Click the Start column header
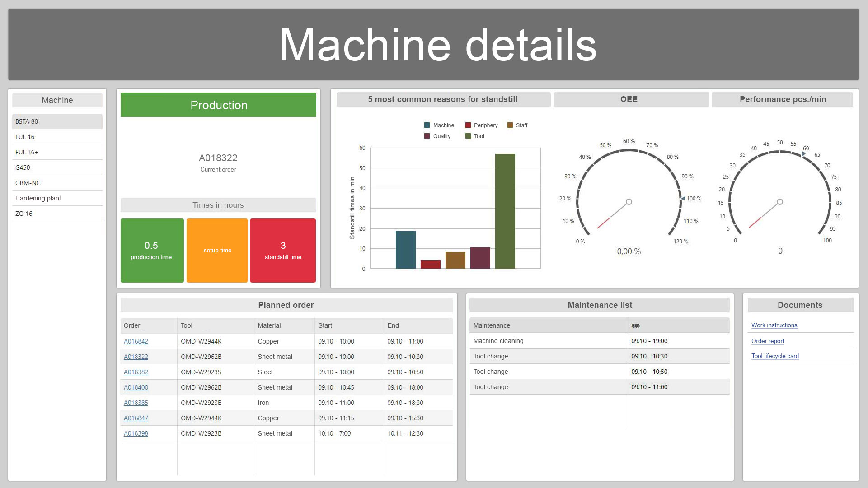The width and height of the screenshot is (868, 488). click(x=325, y=325)
